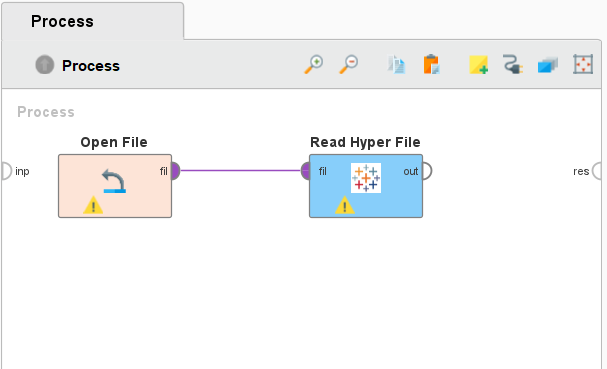This screenshot has height=369, width=607.
Task: Click the Read Hyper File out port
Action: click(x=427, y=171)
